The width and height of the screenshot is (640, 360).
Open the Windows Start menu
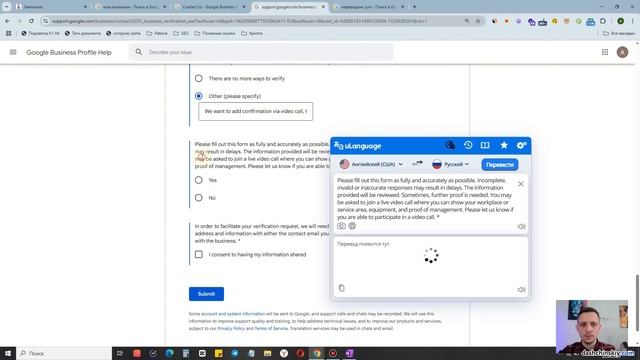[8, 353]
